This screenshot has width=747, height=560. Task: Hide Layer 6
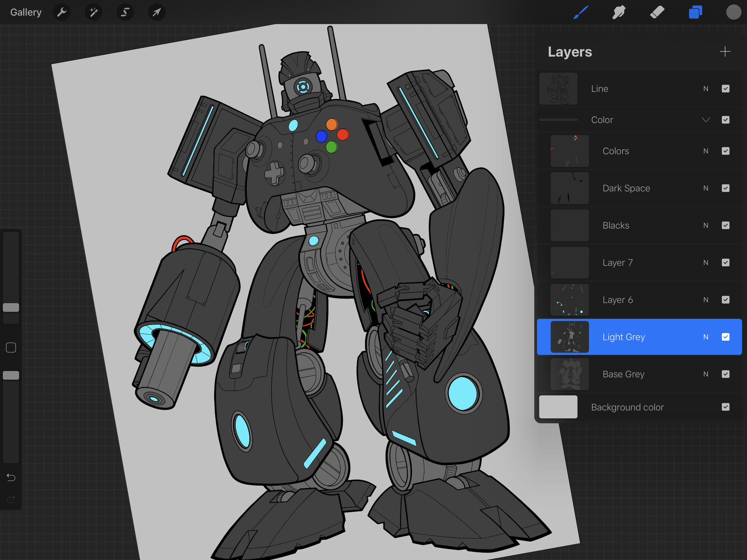(726, 300)
